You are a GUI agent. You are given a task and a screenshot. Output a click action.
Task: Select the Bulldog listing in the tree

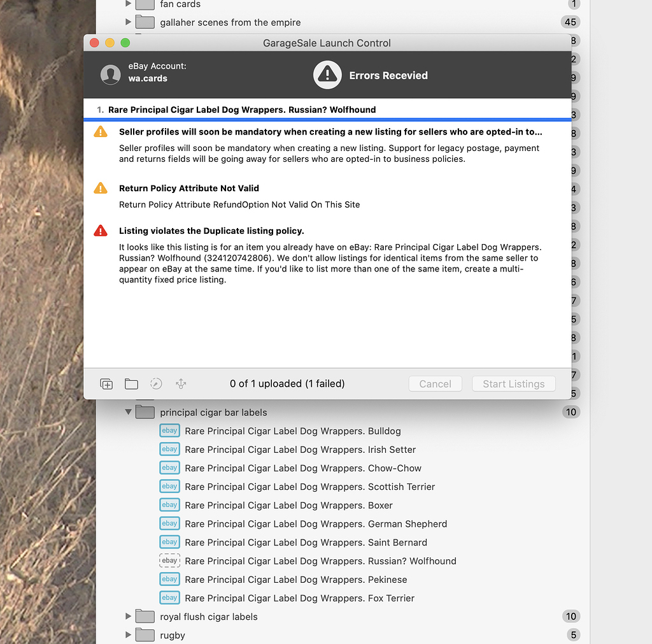pyautogui.click(x=293, y=431)
